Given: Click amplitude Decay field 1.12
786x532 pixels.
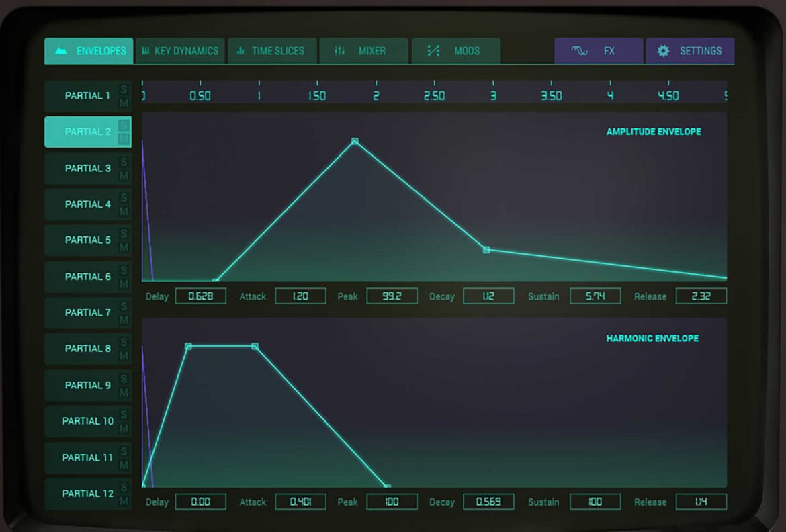Looking at the screenshot, I should 488,296.
